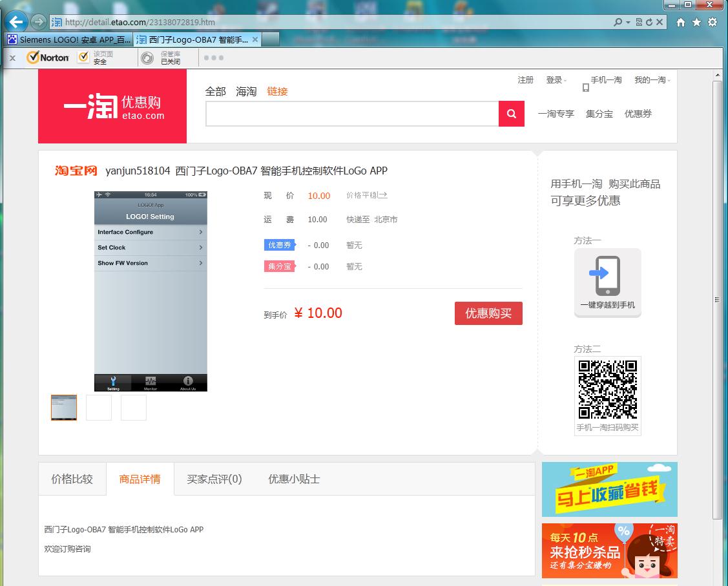728x586 pixels.
Task: Close the Norton toolbar with the X
Action: coord(12,58)
